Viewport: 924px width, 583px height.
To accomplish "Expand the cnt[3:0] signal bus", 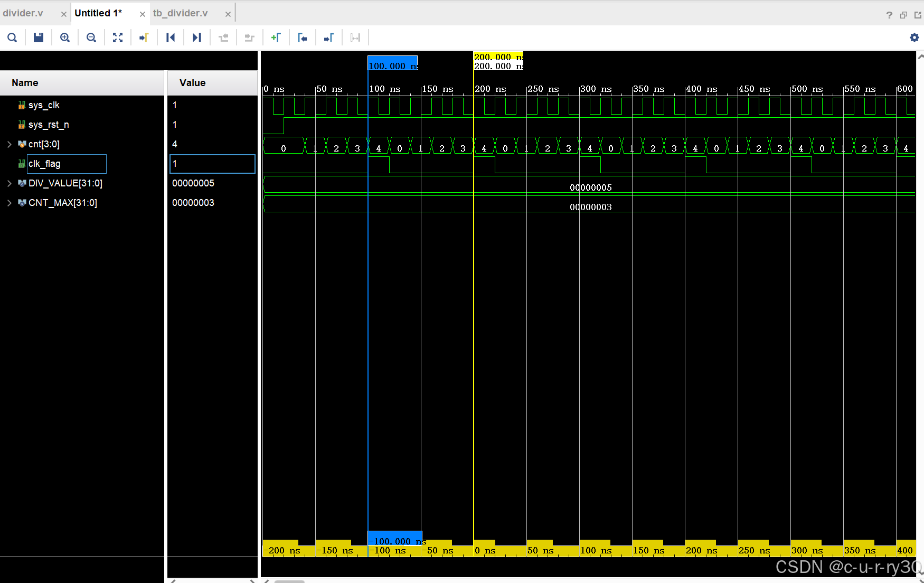I will click(x=9, y=144).
